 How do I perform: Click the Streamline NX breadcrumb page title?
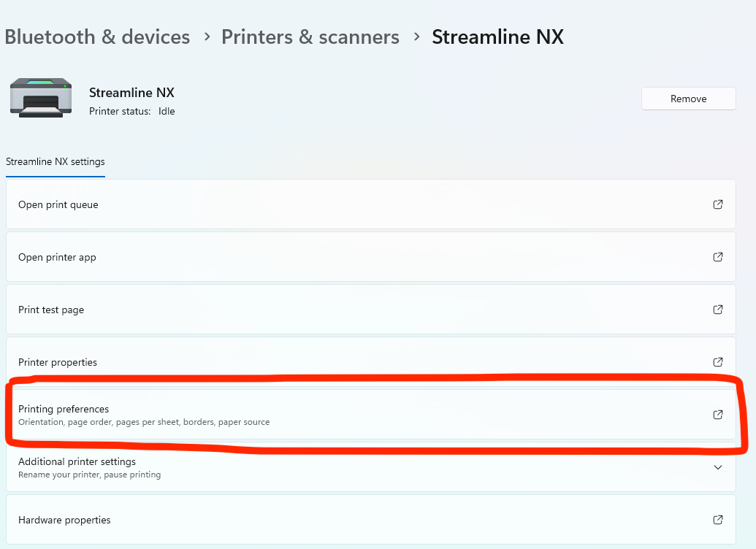[497, 37]
